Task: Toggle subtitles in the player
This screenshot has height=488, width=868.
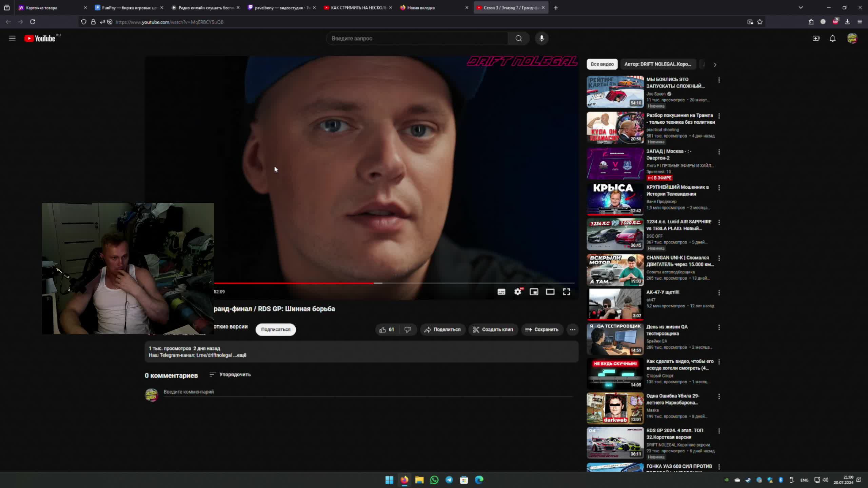Action: pyautogui.click(x=501, y=292)
